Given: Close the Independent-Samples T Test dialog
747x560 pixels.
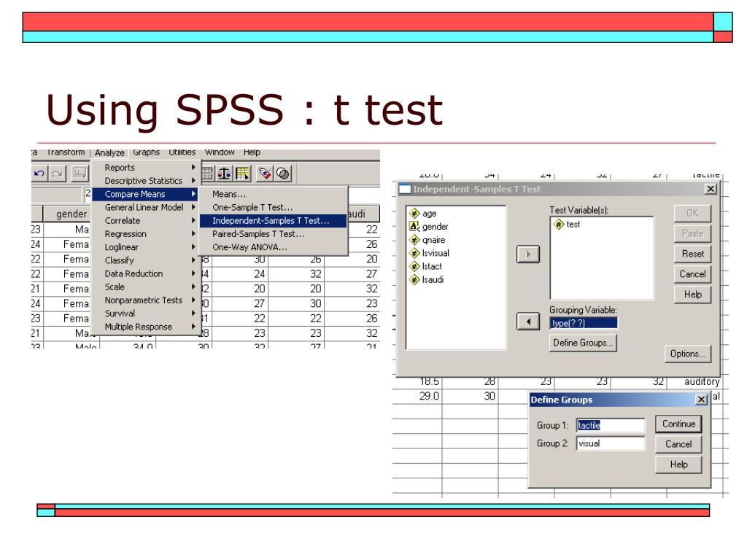Looking at the screenshot, I should (x=711, y=189).
